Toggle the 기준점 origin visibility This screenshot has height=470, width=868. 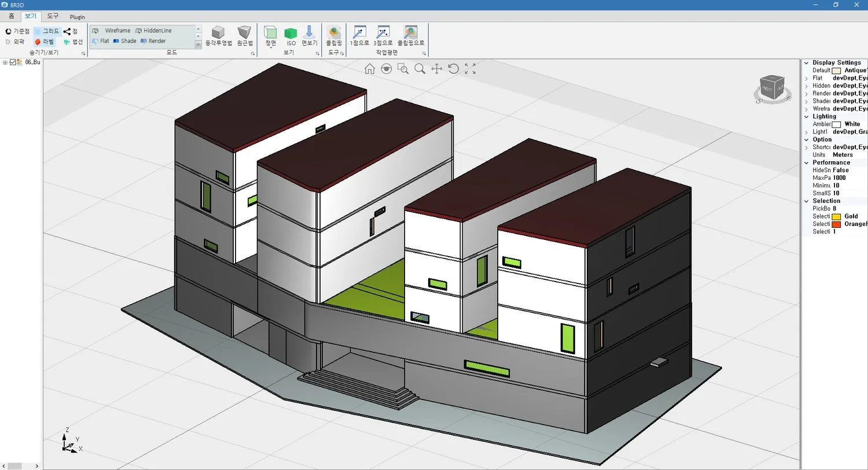click(17, 31)
